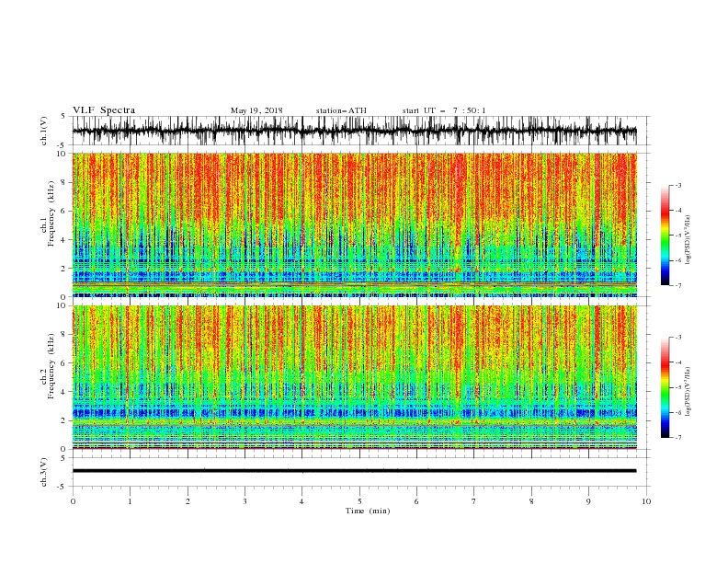Click the "-4" tick on ch.2 color bar
Screen dimensions: 728x563
[677, 362]
